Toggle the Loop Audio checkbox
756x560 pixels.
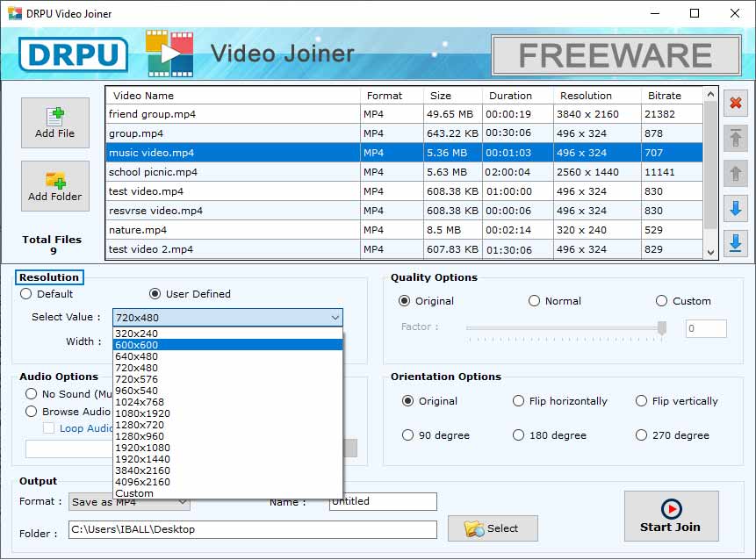pos(48,428)
